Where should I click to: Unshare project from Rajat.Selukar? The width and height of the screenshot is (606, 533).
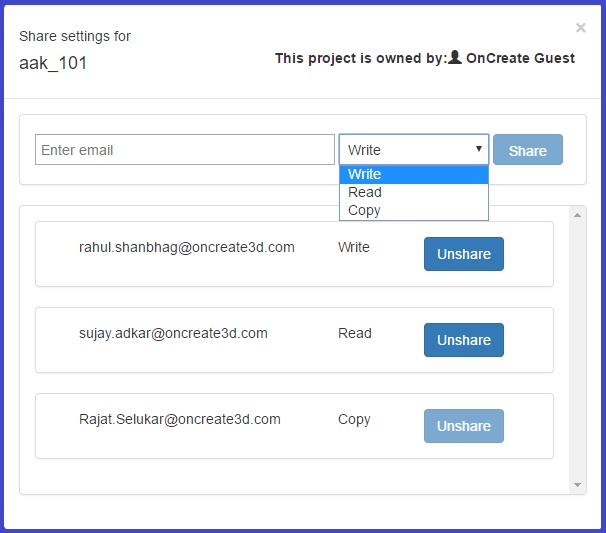point(463,426)
